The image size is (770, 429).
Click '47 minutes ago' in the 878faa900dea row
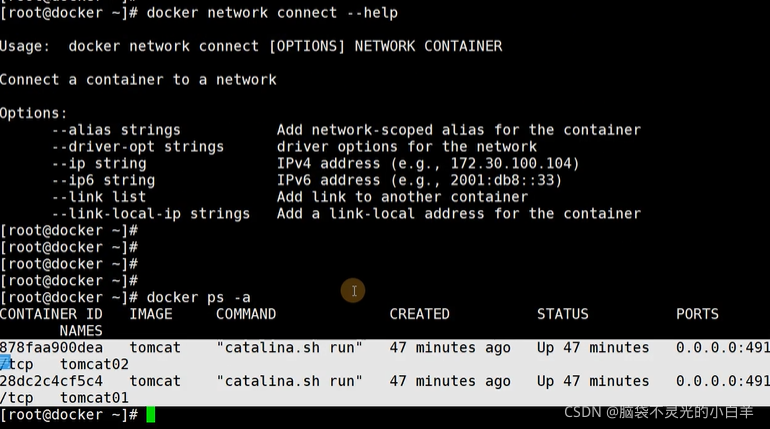[450, 348]
